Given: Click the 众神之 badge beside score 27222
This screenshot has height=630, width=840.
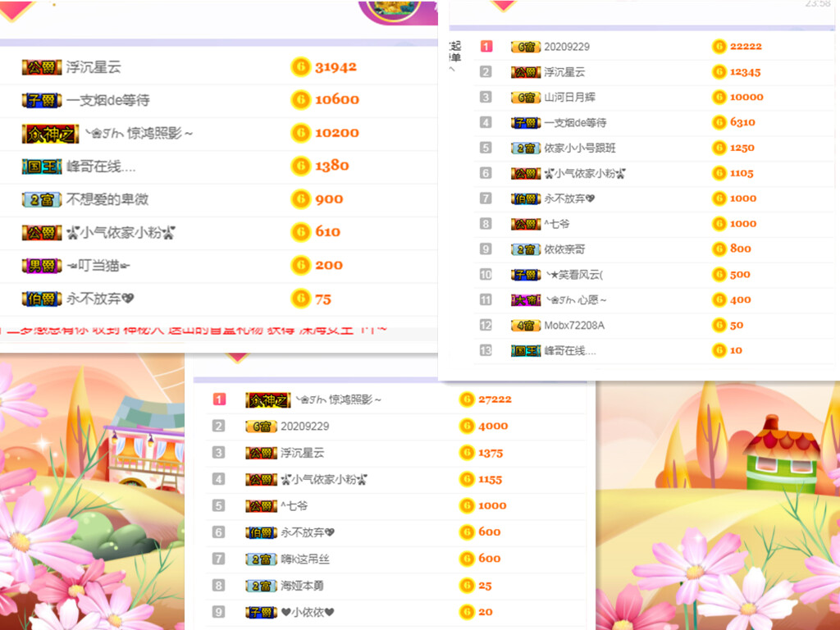Looking at the screenshot, I should tap(268, 400).
